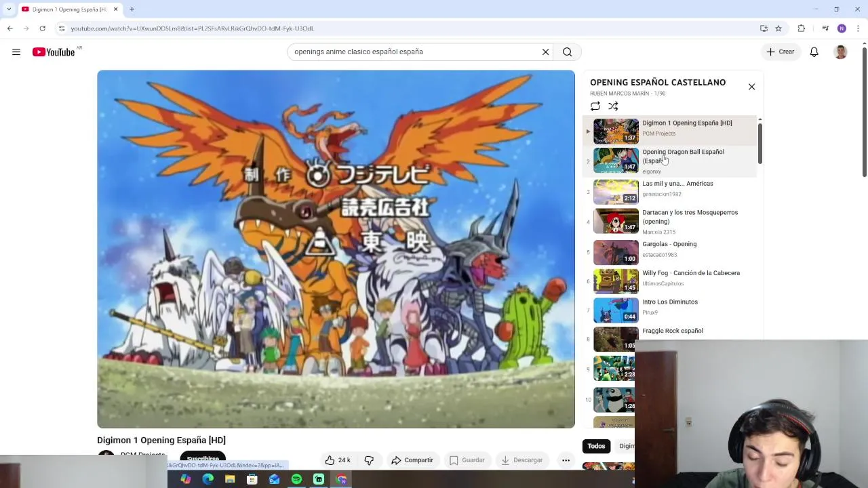Image resolution: width=868 pixels, height=488 pixels.
Task: Click the search input field
Action: pos(414,52)
